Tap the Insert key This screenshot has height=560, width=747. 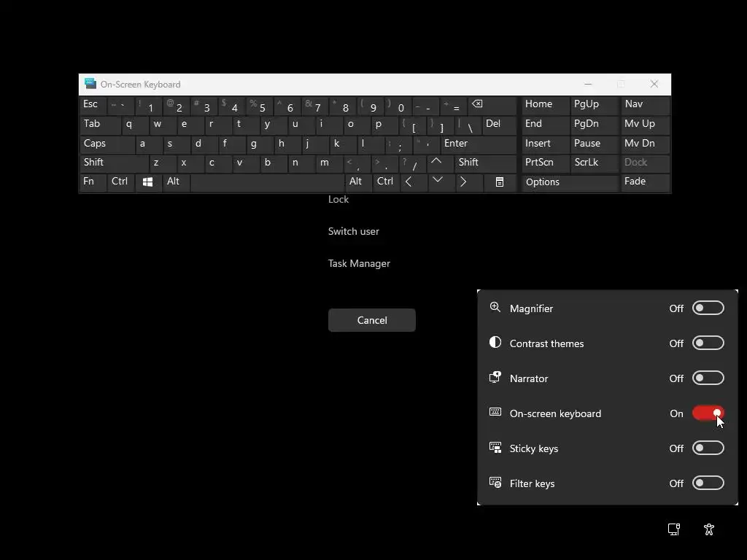tap(544, 144)
